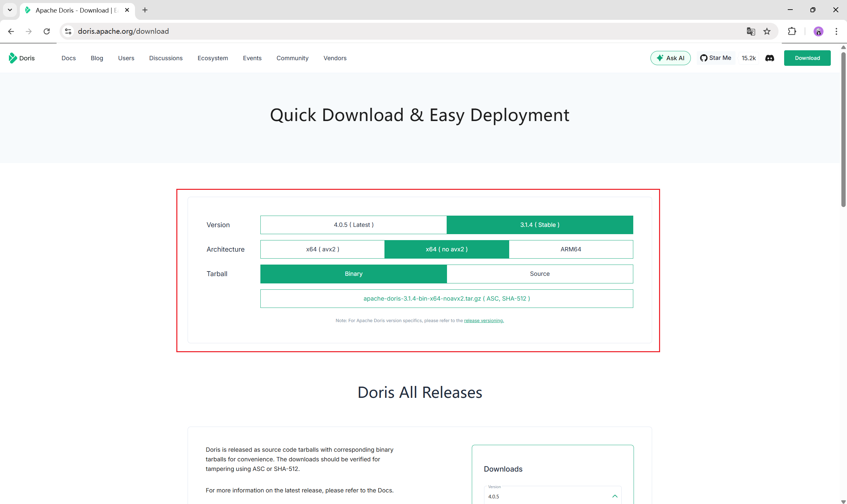Click the page vertical scrollbar
The image size is (847, 504).
pos(843,129)
